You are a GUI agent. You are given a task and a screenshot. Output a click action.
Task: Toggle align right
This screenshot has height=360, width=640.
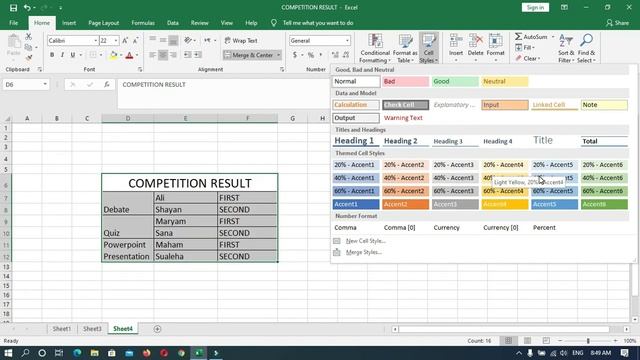tap(173, 55)
